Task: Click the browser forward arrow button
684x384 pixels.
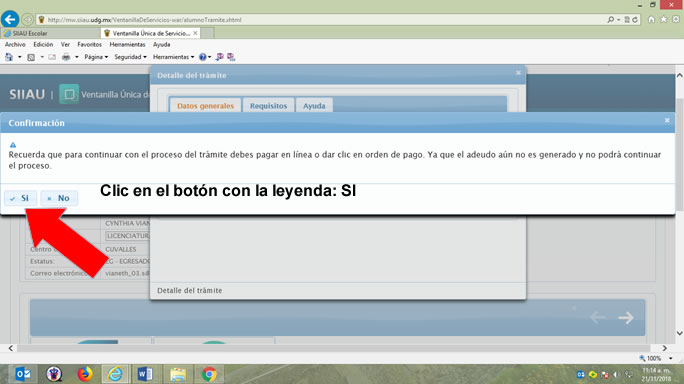Action: pos(27,19)
